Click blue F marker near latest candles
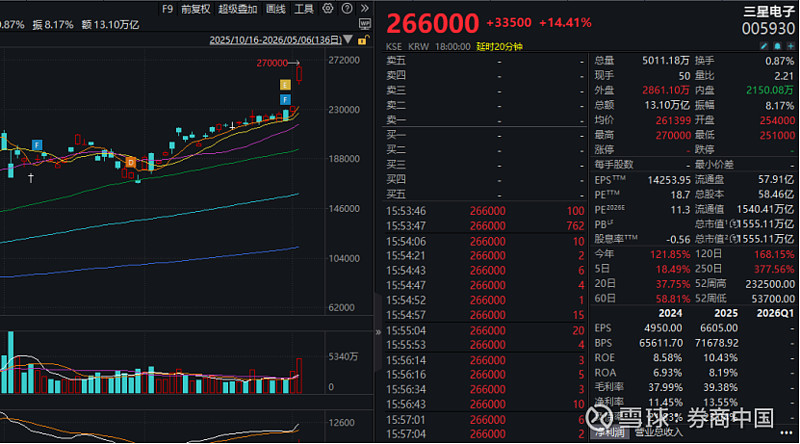This screenshot has height=444, width=800. click(285, 100)
